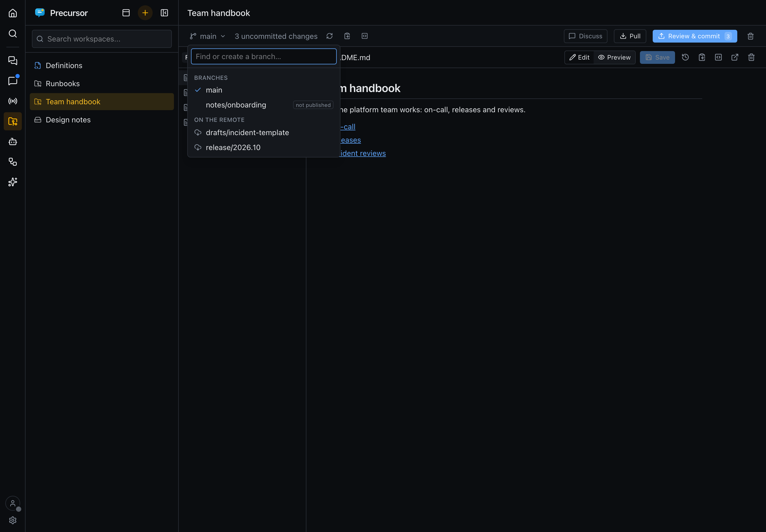
Task: Open the Home icon in left rail
Action: pos(13,13)
